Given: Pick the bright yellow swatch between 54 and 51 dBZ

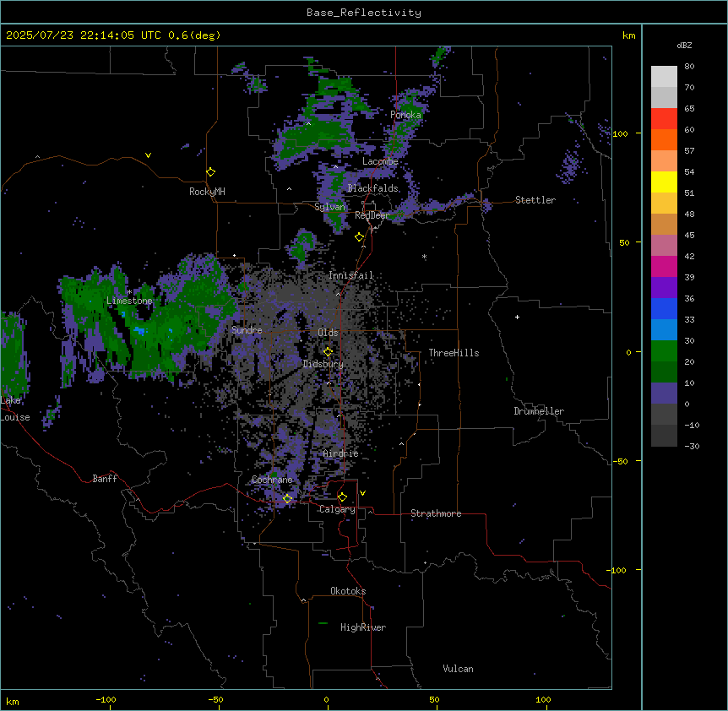Looking at the screenshot, I should [x=664, y=182].
